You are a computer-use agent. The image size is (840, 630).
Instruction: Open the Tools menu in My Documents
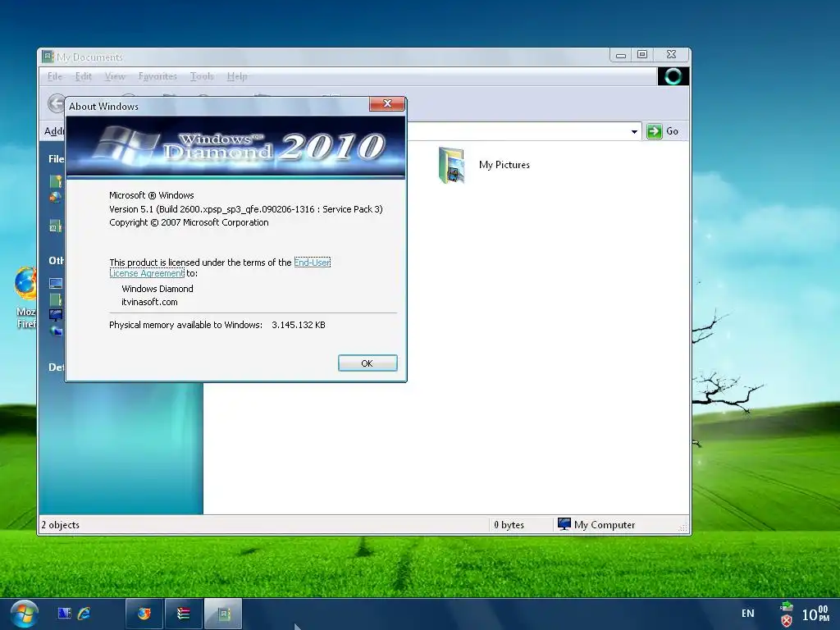202,76
